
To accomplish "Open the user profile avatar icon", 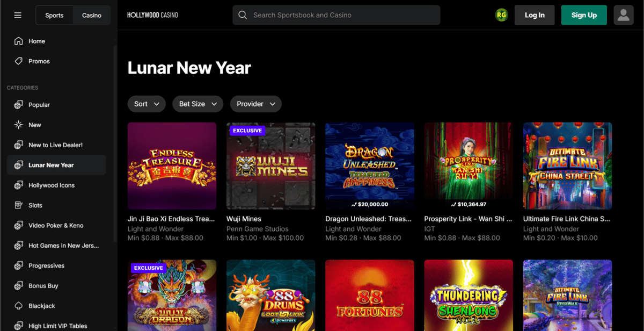I will pyautogui.click(x=624, y=15).
